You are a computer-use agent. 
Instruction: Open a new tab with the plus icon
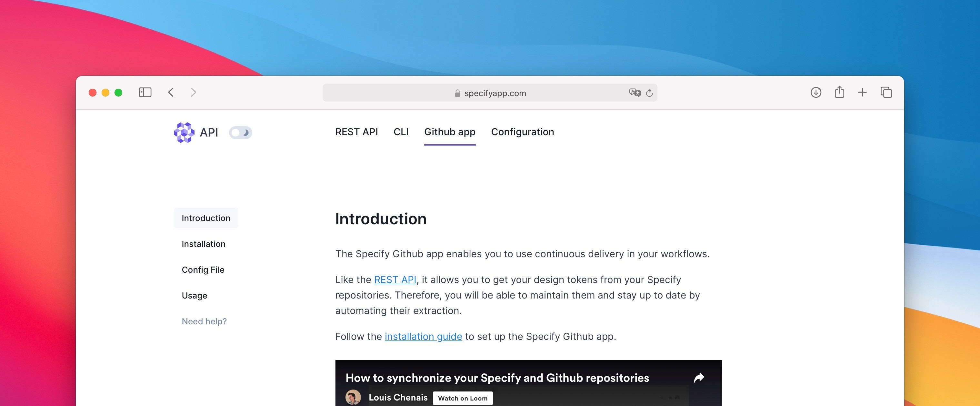pos(863,92)
